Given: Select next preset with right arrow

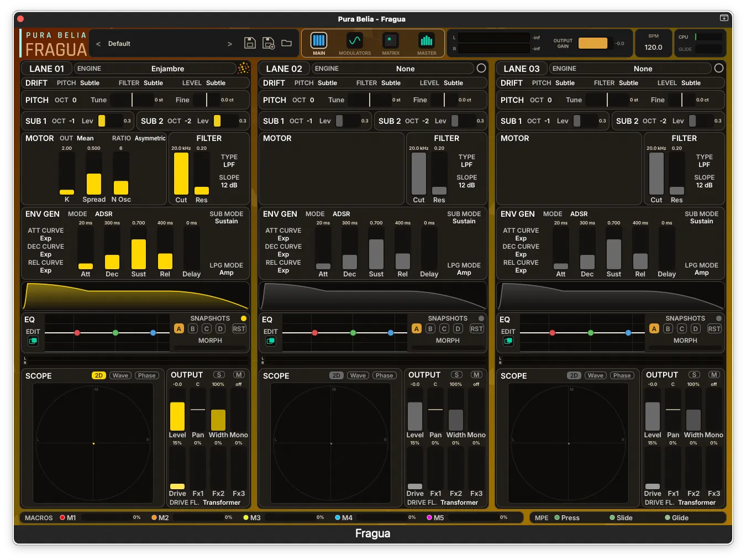Looking at the screenshot, I should 230,44.
